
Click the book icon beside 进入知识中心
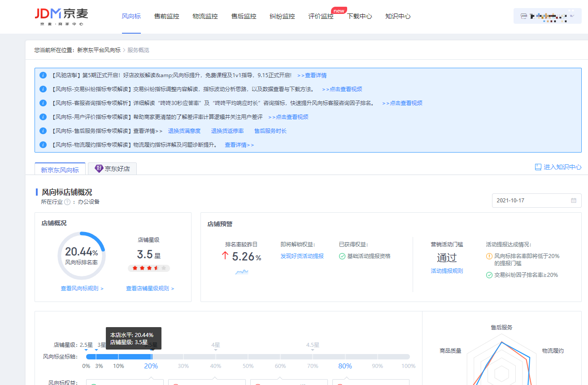pos(538,167)
